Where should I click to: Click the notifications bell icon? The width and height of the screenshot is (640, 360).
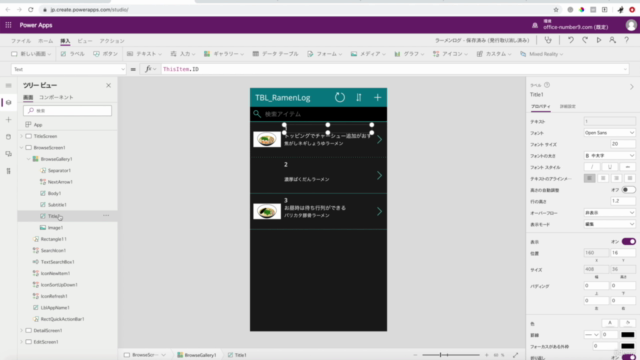click(x=535, y=25)
